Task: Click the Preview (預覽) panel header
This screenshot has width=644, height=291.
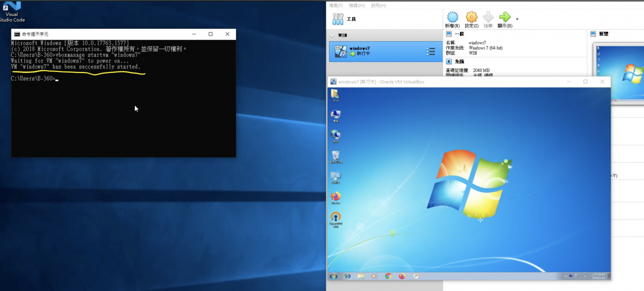Action: pos(599,34)
